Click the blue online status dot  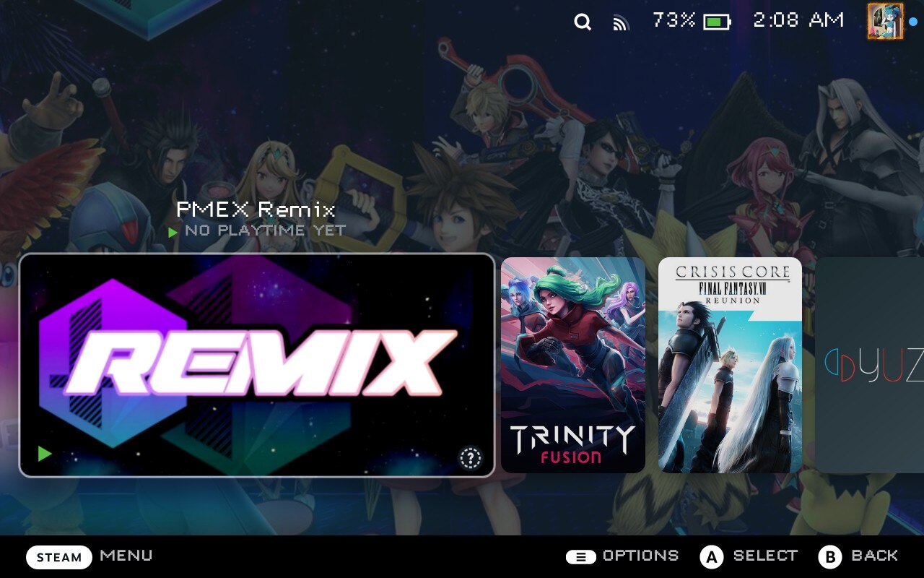tap(913, 22)
